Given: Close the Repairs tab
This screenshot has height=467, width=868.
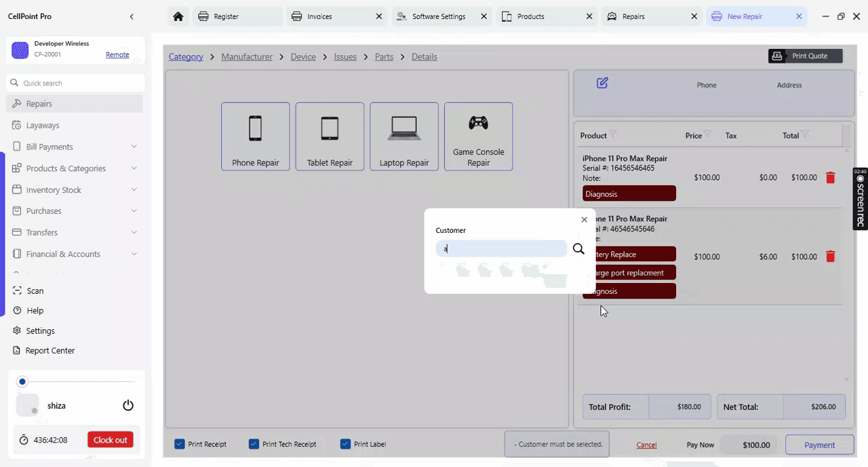Looking at the screenshot, I should (694, 16).
